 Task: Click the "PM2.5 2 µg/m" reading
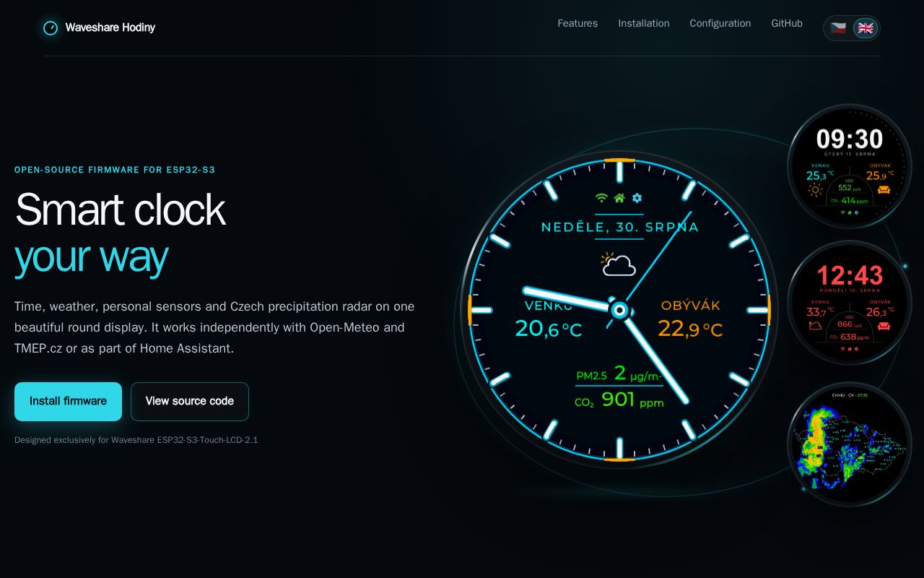(619, 374)
